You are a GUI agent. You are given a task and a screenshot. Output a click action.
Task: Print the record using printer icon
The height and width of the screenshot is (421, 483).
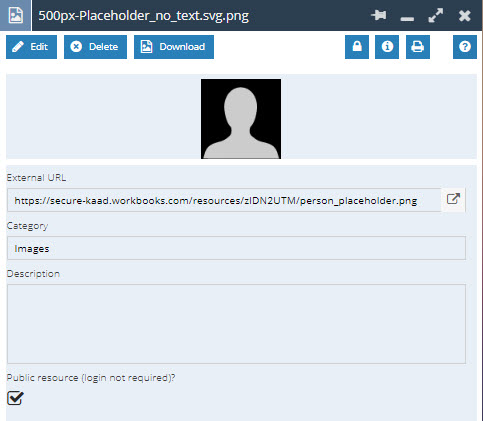(418, 47)
